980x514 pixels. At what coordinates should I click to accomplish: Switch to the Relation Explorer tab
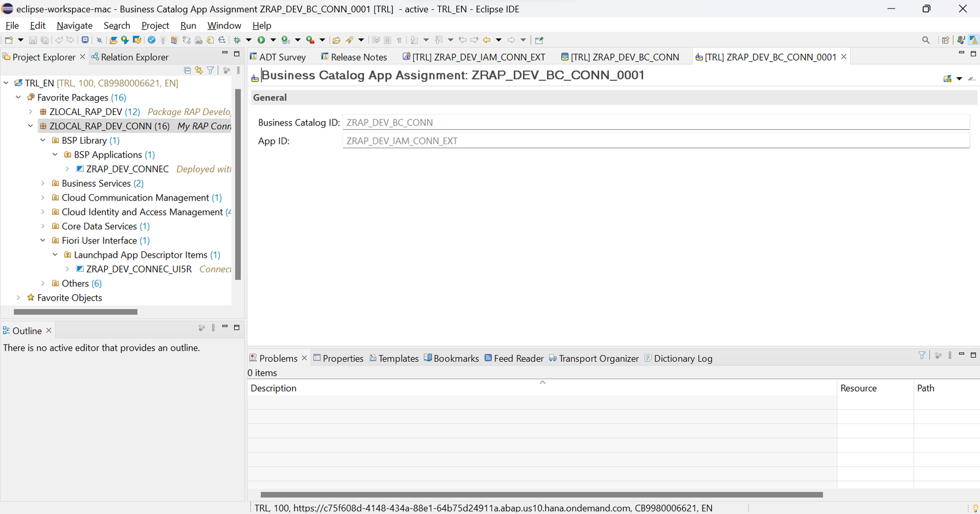130,57
